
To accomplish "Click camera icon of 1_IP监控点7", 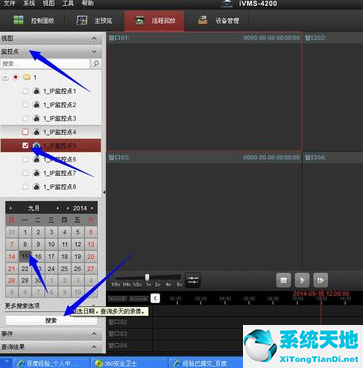I will pyautogui.click(x=37, y=173).
